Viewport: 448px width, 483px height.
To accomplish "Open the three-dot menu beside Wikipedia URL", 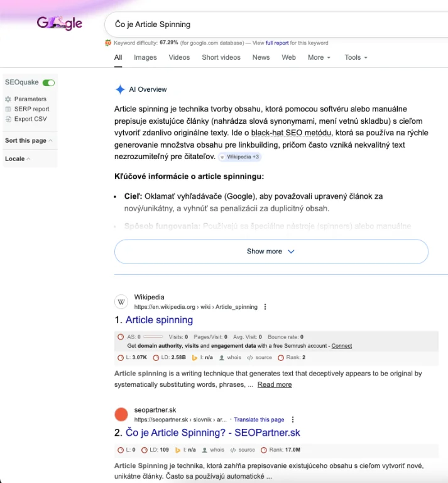I will [265, 307].
